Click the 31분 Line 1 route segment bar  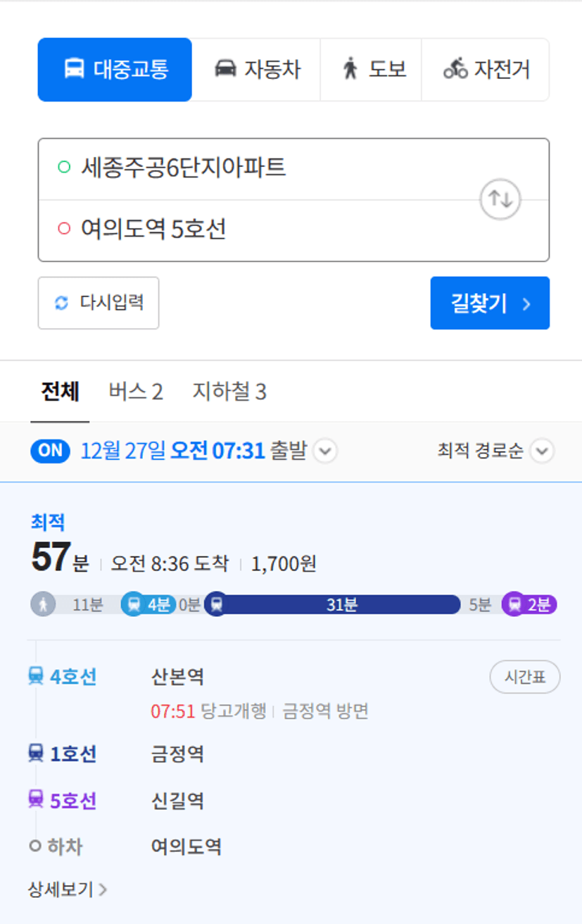[x=342, y=604]
